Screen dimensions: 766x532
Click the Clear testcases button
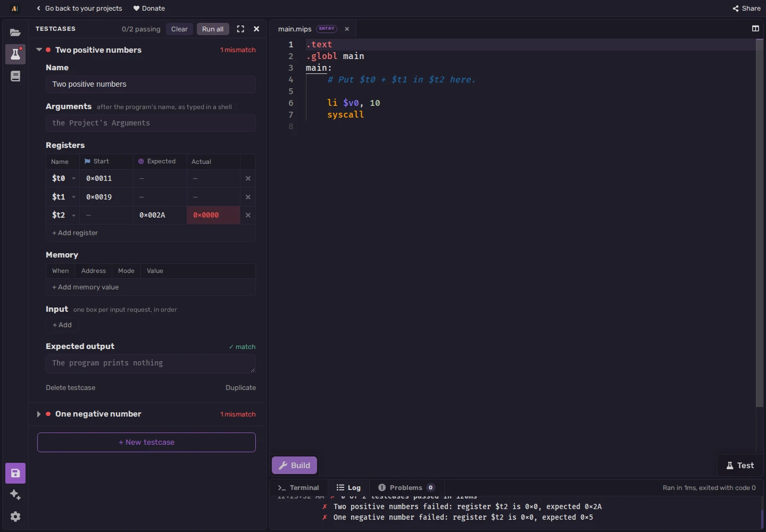click(x=179, y=29)
